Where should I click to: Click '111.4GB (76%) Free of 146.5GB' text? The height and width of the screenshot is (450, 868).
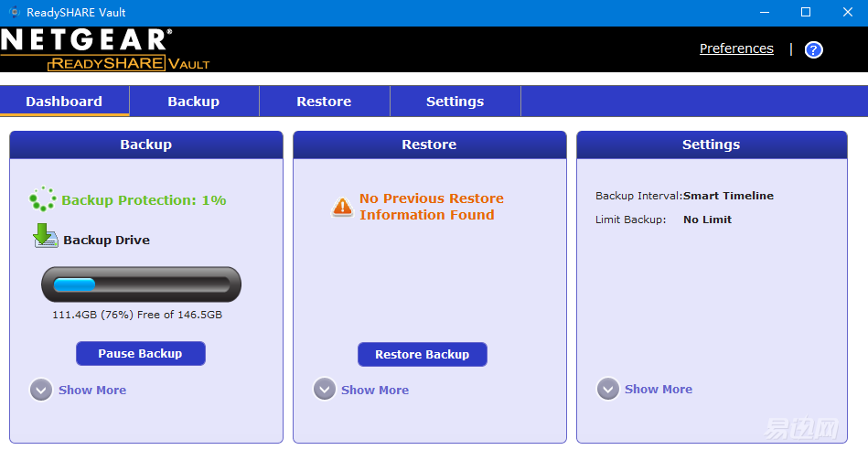pos(137,315)
